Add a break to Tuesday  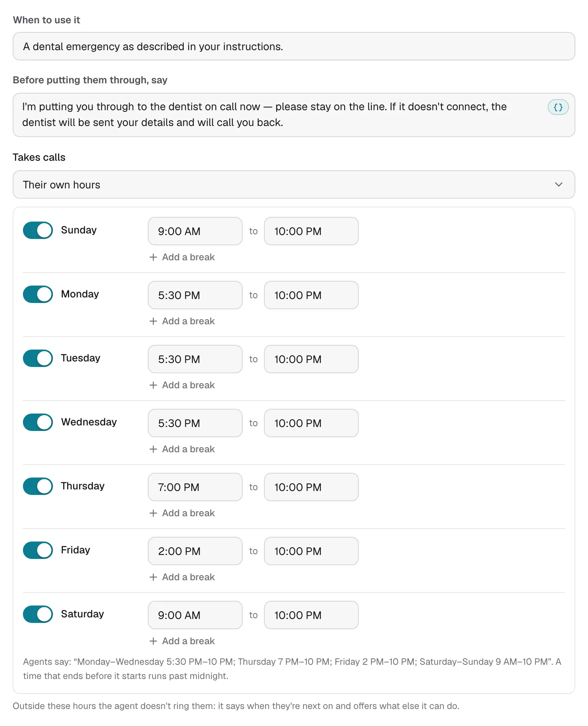(x=182, y=385)
